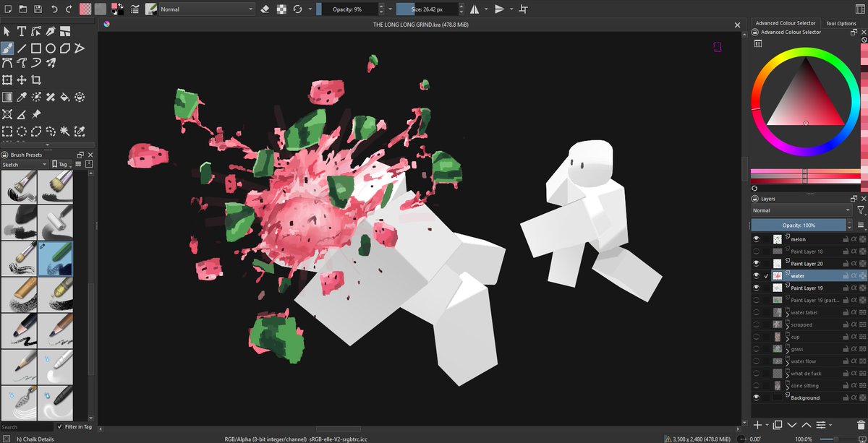868x443 pixels.
Task: Move layer down in stack
Action: point(792,424)
